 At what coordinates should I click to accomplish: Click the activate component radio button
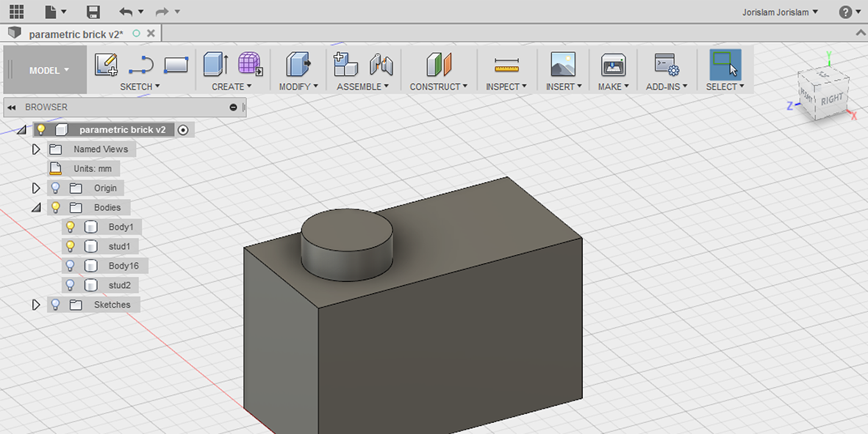tap(183, 130)
